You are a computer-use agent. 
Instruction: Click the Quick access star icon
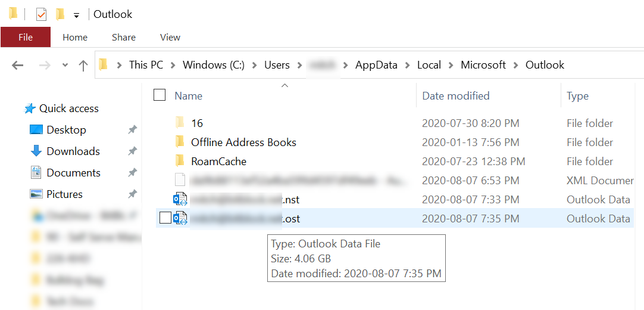pyautogui.click(x=30, y=108)
